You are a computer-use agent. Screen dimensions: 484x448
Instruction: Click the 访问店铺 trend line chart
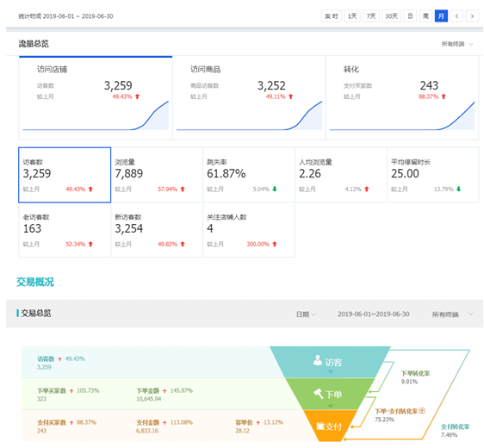point(96,115)
